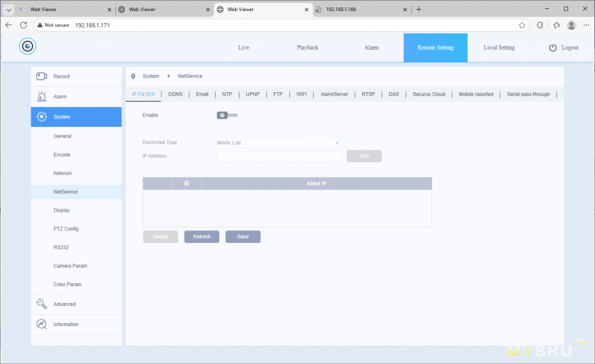Click the Save button
The width and height of the screenshot is (595, 364).
[x=242, y=237]
